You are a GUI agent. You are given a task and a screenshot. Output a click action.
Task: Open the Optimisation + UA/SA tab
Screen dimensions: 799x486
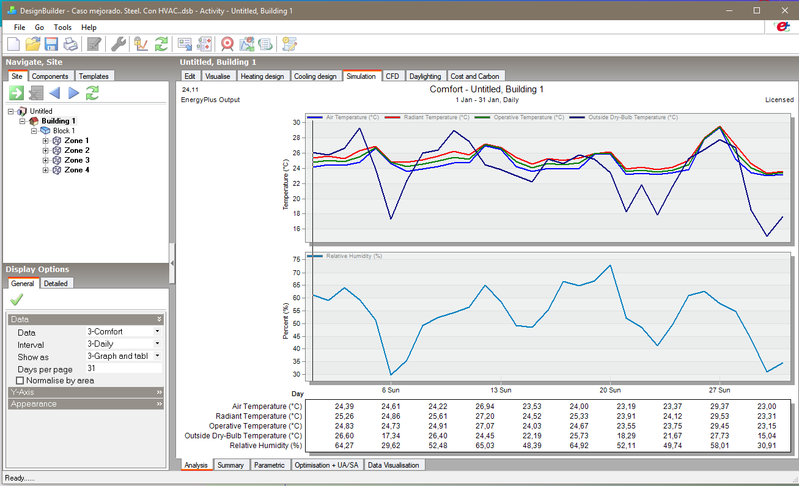(x=326, y=465)
